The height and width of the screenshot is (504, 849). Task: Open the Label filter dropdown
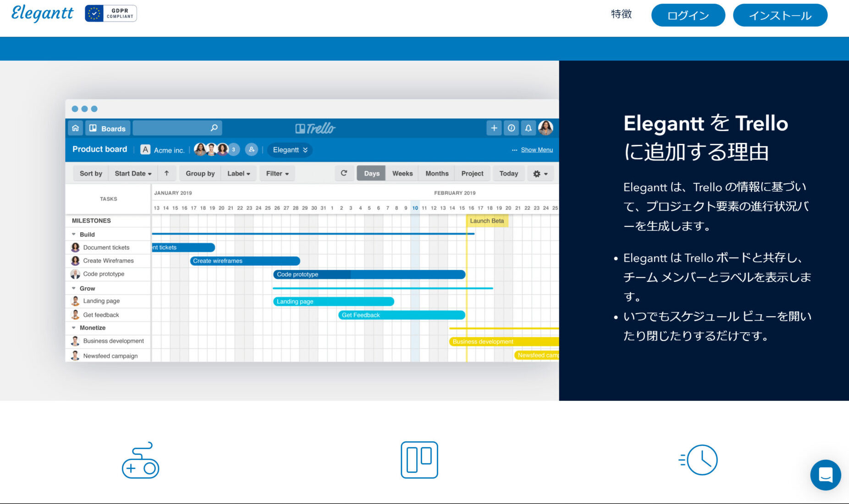click(x=238, y=173)
